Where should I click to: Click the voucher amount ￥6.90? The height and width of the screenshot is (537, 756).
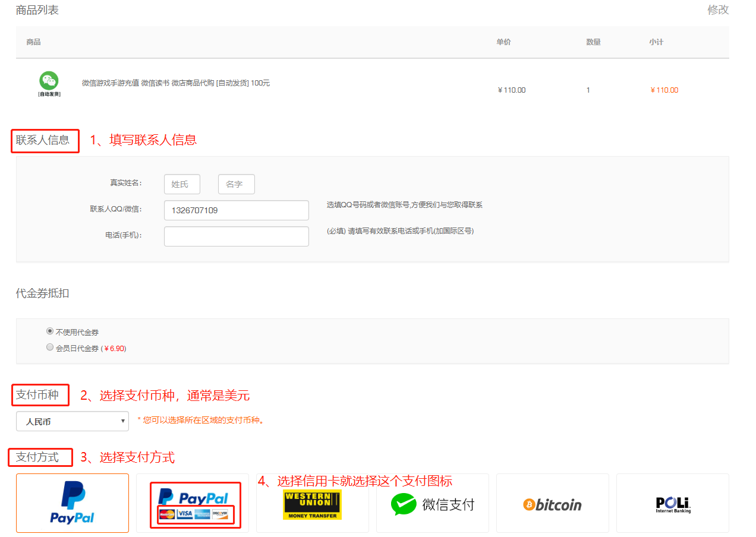tap(114, 349)
